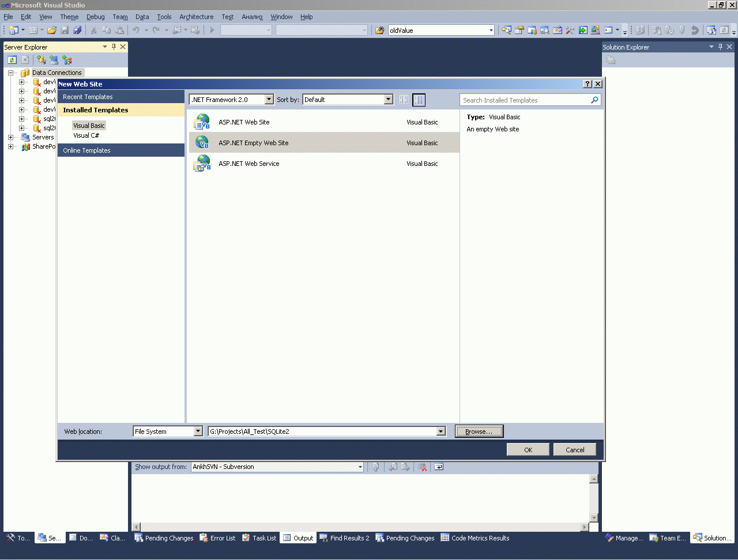
Task: Switch template list to medium icons view
Action: click(x=419, y=100)
